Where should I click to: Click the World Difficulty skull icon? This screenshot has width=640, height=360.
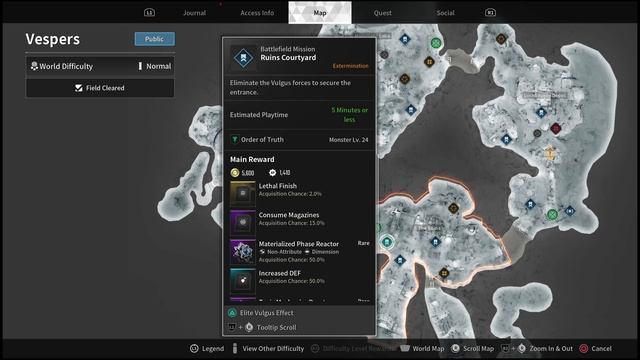click(x=34, y=66)
